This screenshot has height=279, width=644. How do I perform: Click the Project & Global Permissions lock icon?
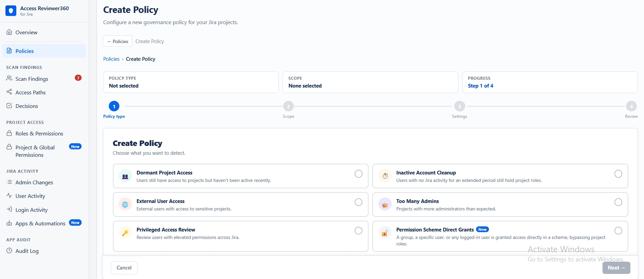[x=9, y=147]
